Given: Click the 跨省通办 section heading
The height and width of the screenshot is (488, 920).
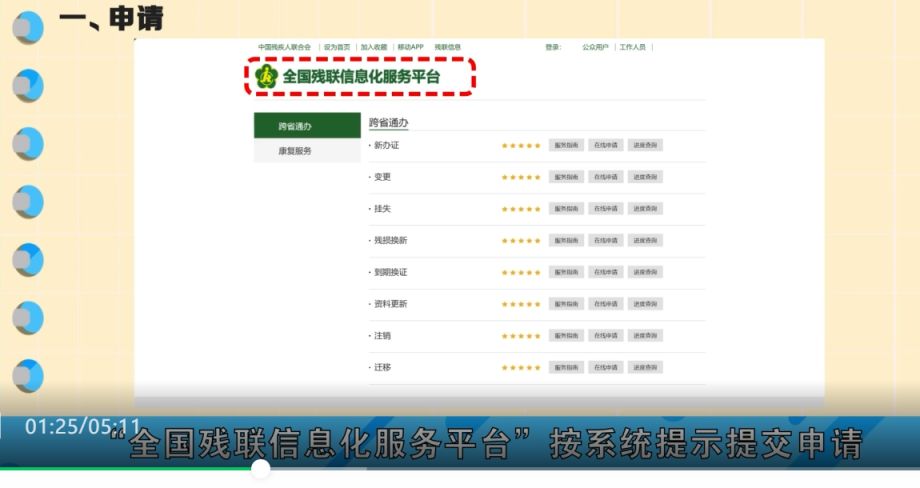Looking at the screenshot, I should click(388, 123).
